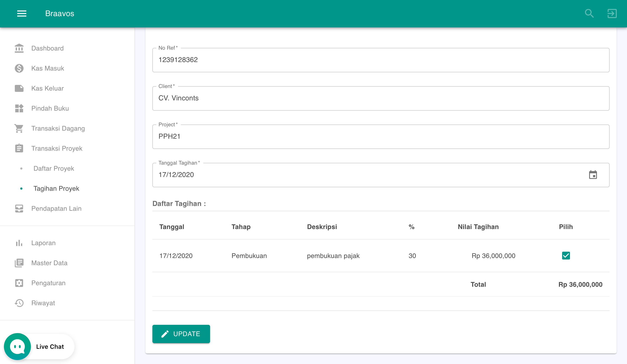Uncheck the Pilih checkbox for Pembukuan row
Viewport: 627px width, 364px height.
pos(566,256)
